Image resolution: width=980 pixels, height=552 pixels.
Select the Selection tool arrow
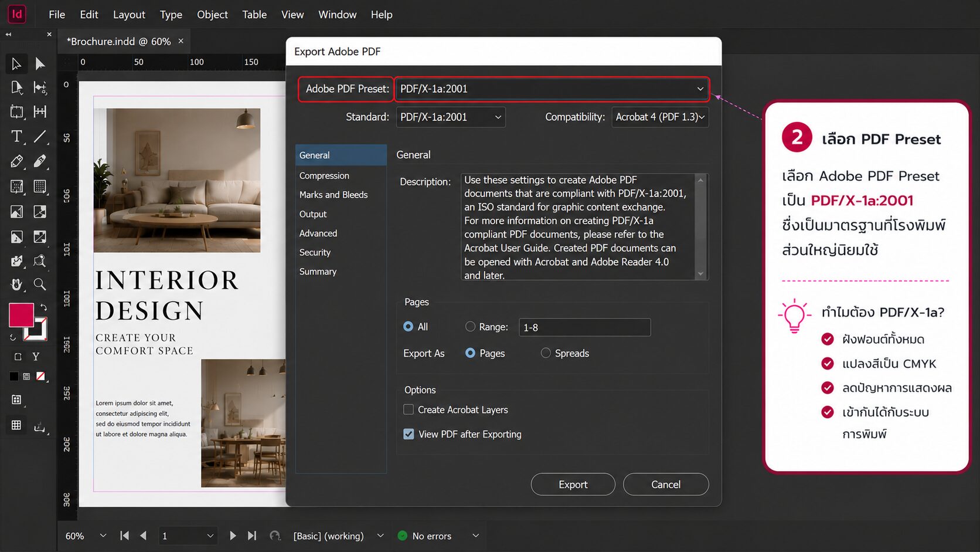click(x=16, y=63)
